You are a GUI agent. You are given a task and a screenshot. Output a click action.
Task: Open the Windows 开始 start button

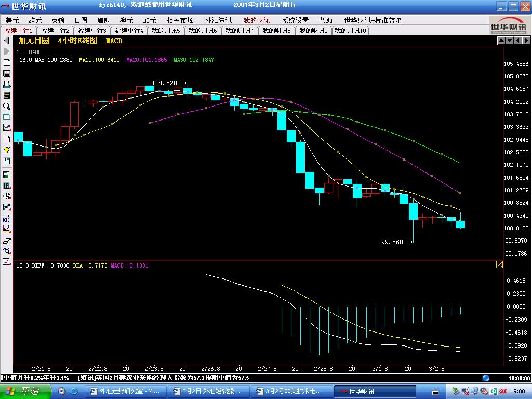pyautogui.click(x=25, y=391)
